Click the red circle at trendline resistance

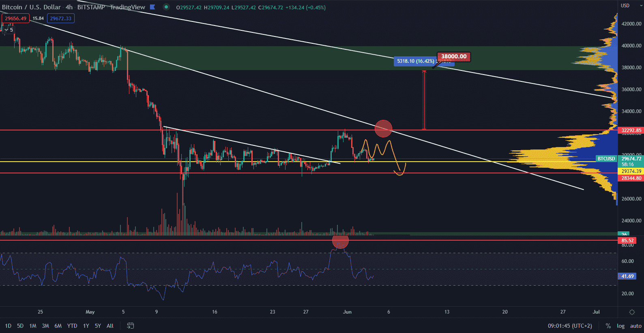(383, 128)
